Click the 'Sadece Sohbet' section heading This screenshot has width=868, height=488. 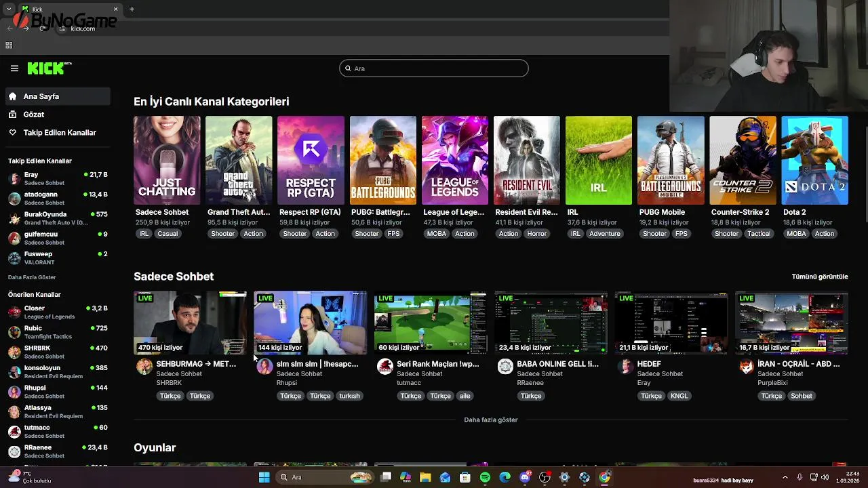[174, 277]
